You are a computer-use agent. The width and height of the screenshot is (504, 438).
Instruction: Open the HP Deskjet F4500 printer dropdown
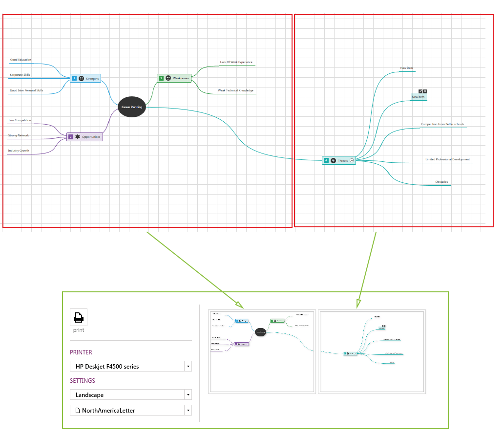(188, 366)
